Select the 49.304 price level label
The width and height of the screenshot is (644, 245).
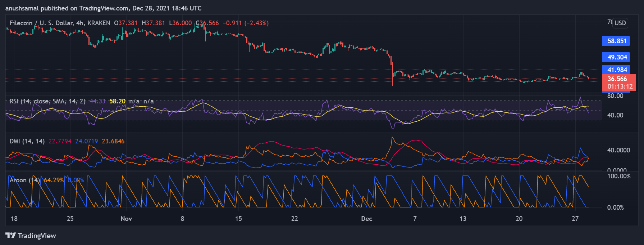[616, 57]
